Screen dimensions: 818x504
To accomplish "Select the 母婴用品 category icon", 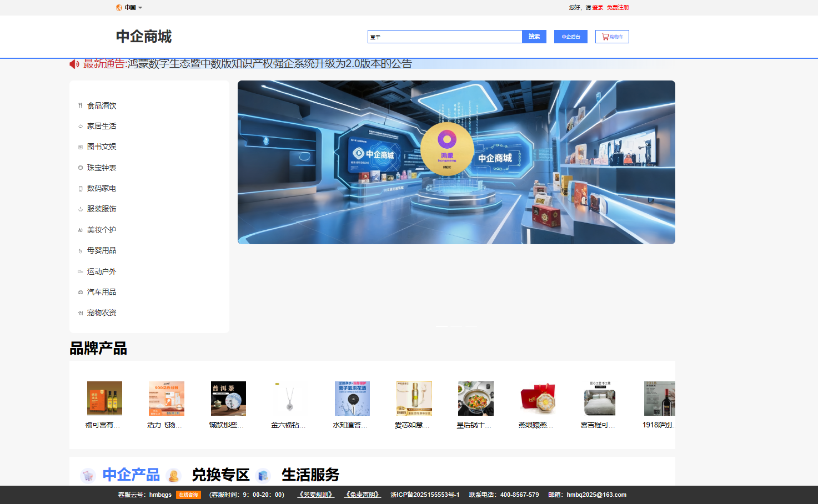I will 80,250.
